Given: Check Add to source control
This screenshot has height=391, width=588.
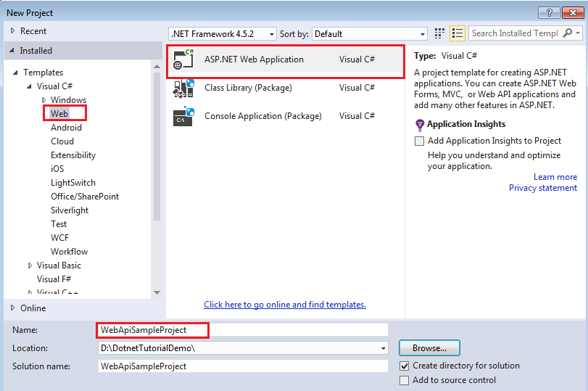Looking at the screenshot, I should point(405,381).
